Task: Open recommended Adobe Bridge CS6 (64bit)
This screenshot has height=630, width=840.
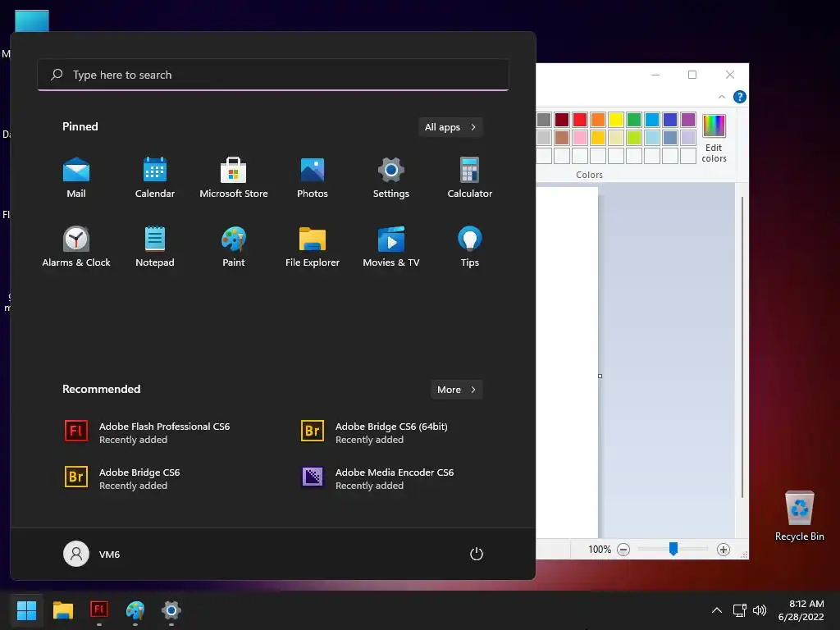Action: point(374,432)
